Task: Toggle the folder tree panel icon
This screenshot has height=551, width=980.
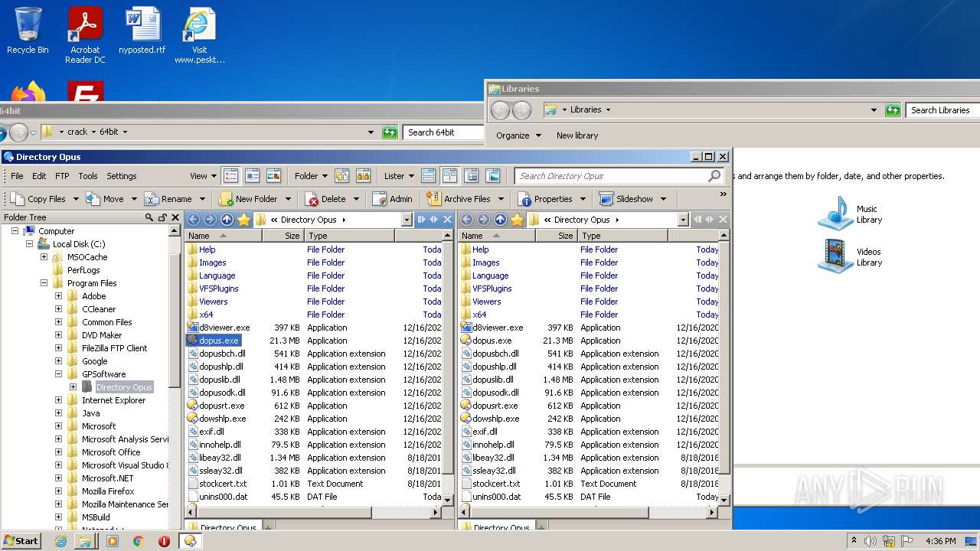Action: click(472, 176)
